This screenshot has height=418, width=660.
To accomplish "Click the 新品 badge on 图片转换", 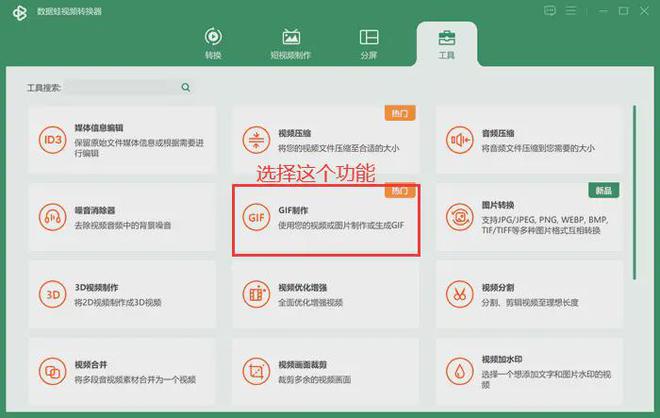I will coord(604,191).
